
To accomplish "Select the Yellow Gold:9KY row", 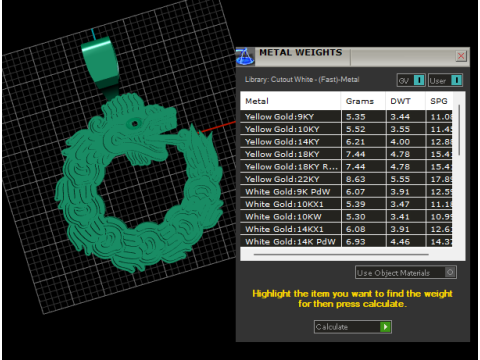I will [346, 117].
